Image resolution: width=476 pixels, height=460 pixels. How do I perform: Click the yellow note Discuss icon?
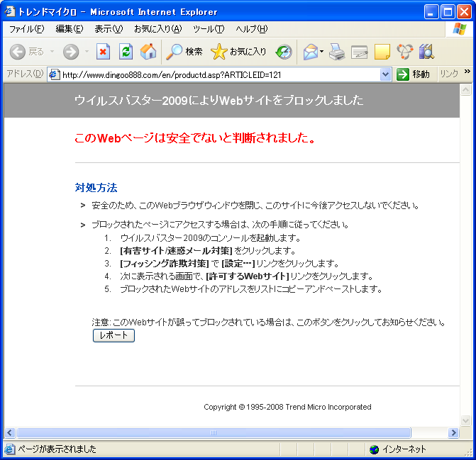tap(382, 52)
